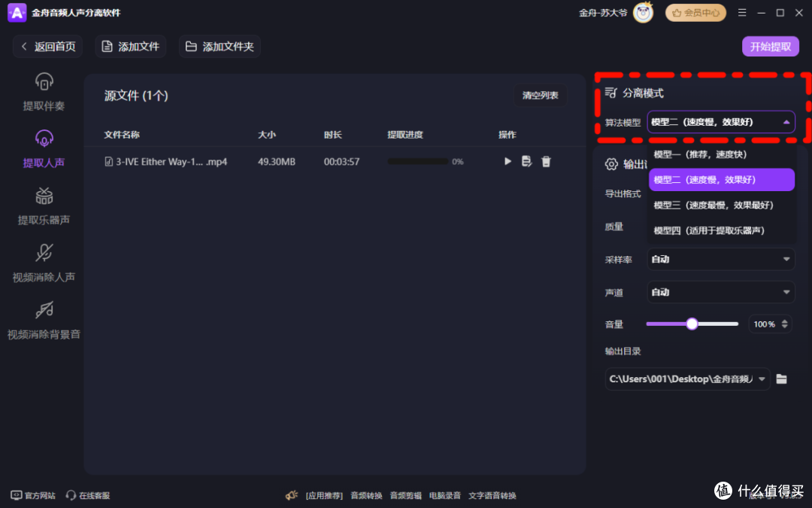Click the megaphone icon beside 应用推荐
This screenshot has height=508, width=812.
(x=292, y=495)
